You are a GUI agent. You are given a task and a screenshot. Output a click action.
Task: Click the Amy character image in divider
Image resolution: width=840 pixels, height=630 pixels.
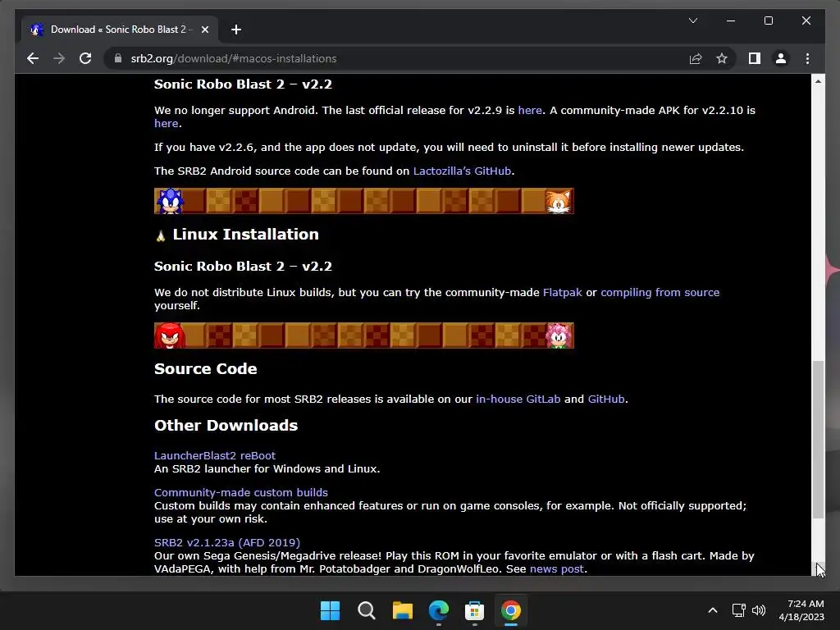tap(559, 336)
